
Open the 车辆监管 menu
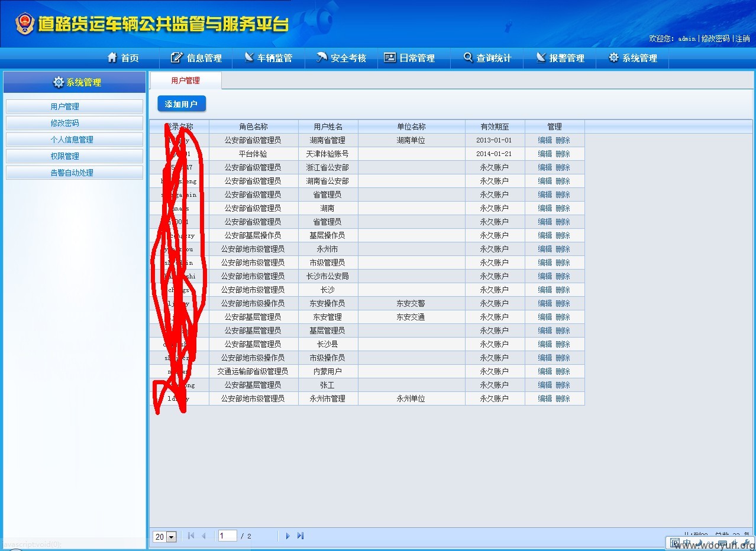(269, 58)
